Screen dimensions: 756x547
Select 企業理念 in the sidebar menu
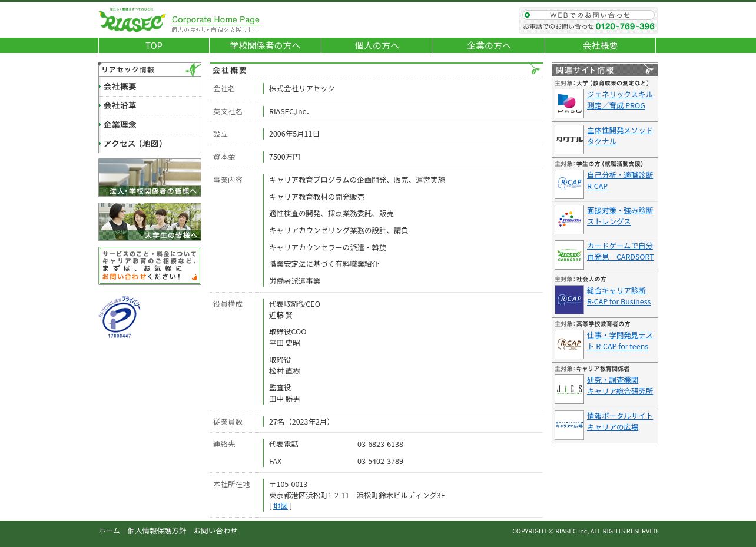coord(150,125)
